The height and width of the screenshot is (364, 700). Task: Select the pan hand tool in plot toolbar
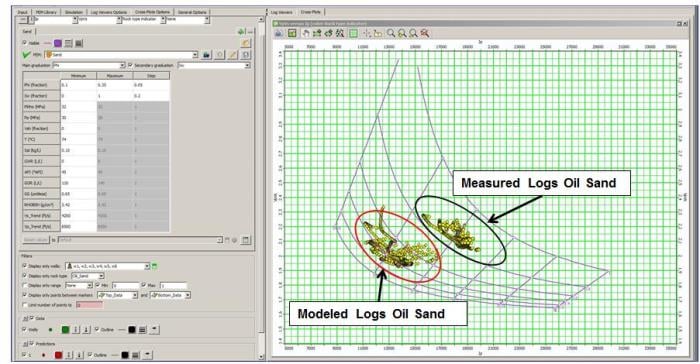click(306, 33)
